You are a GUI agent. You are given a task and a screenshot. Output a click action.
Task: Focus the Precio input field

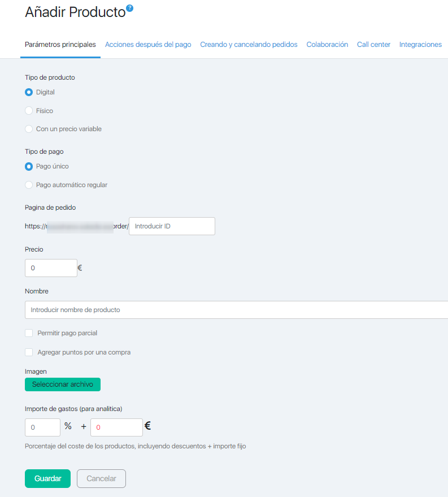[x=51, y=268]
